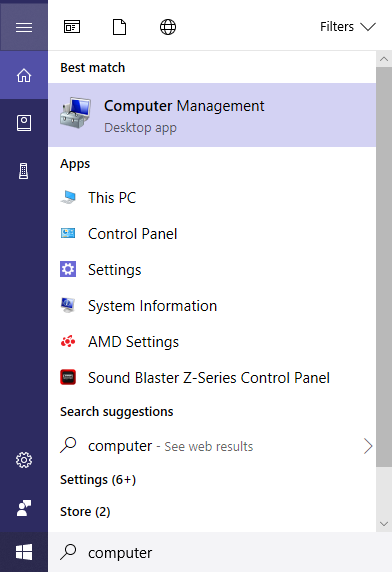Open the Settings gear in the sidebar
This screenshot has height=572, width=392.
24,460
